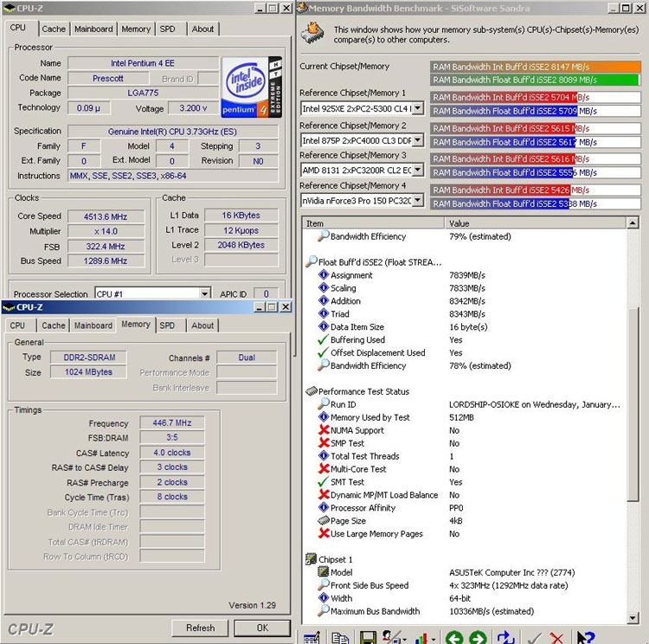The height and width of the screenshot is (644, 649).
Task: Click the green check icon beside SMT Test
Action: coord(324,481)
